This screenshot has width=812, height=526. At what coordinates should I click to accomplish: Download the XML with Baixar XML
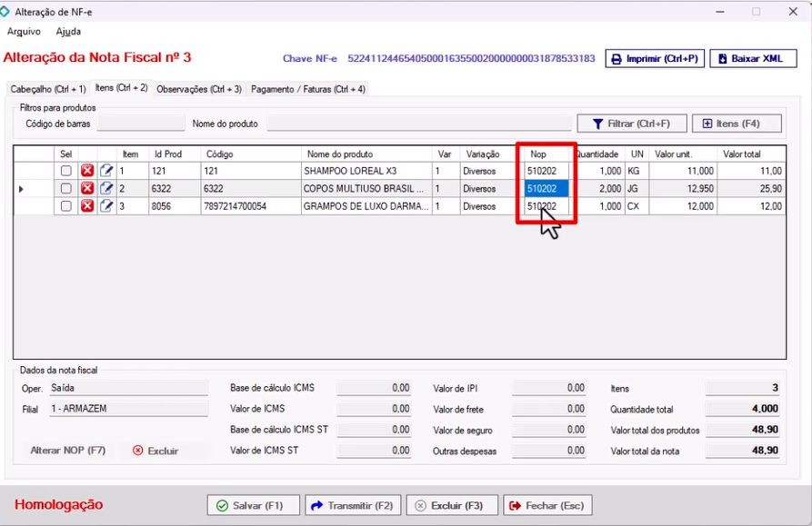[x=752, y=59]
